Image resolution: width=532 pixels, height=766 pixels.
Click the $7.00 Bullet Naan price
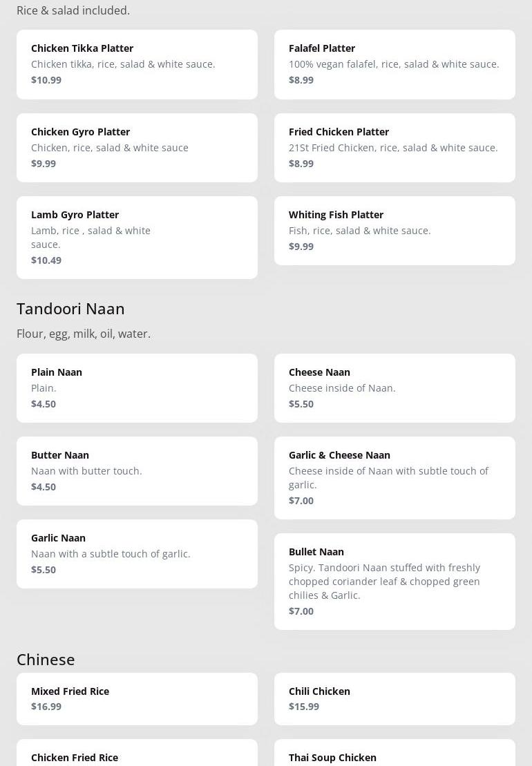tap(301, 611)
